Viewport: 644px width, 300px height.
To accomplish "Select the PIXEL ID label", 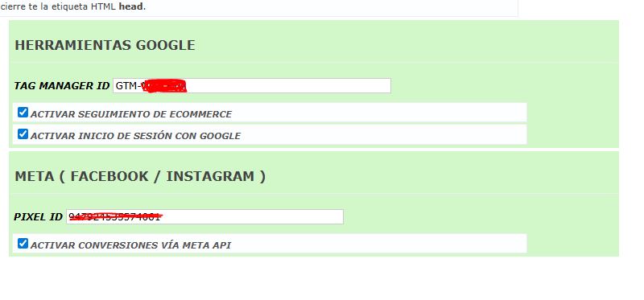I will (38, 217).
